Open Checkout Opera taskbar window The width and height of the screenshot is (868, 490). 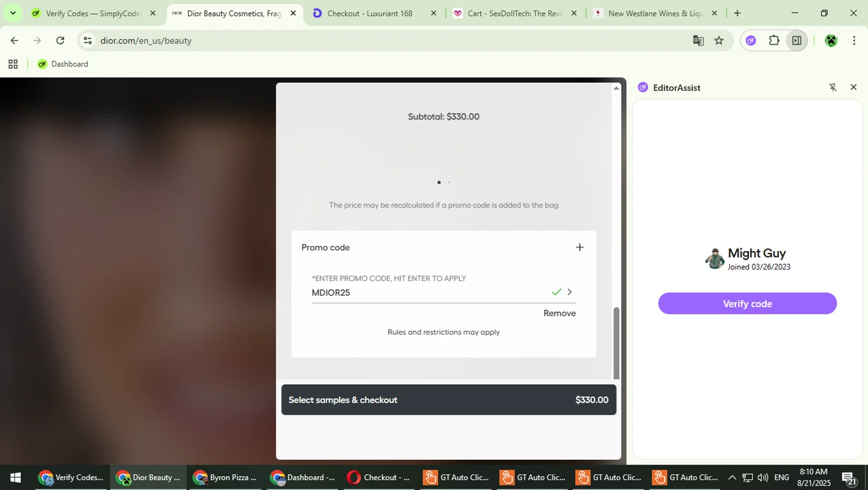(x=379, y=477)
